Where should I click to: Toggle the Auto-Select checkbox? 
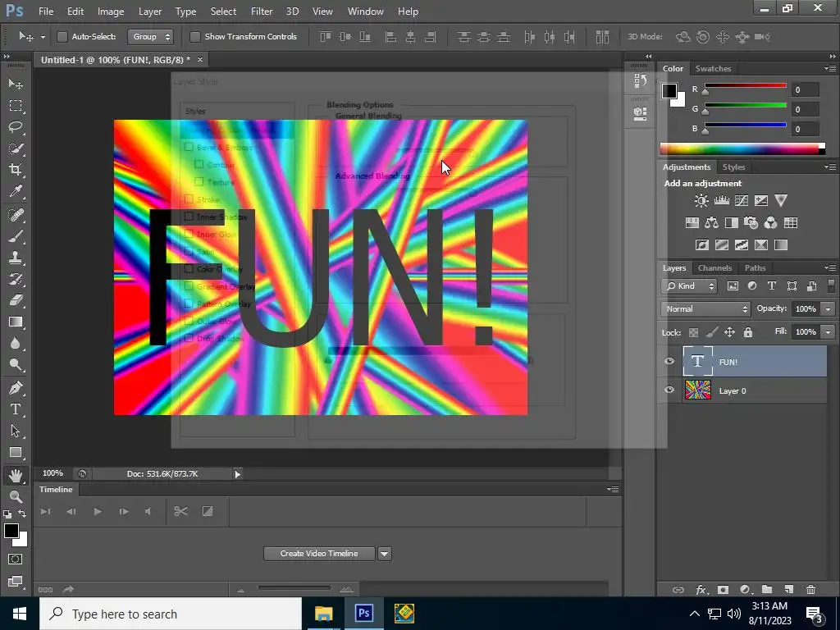(62, 36)
